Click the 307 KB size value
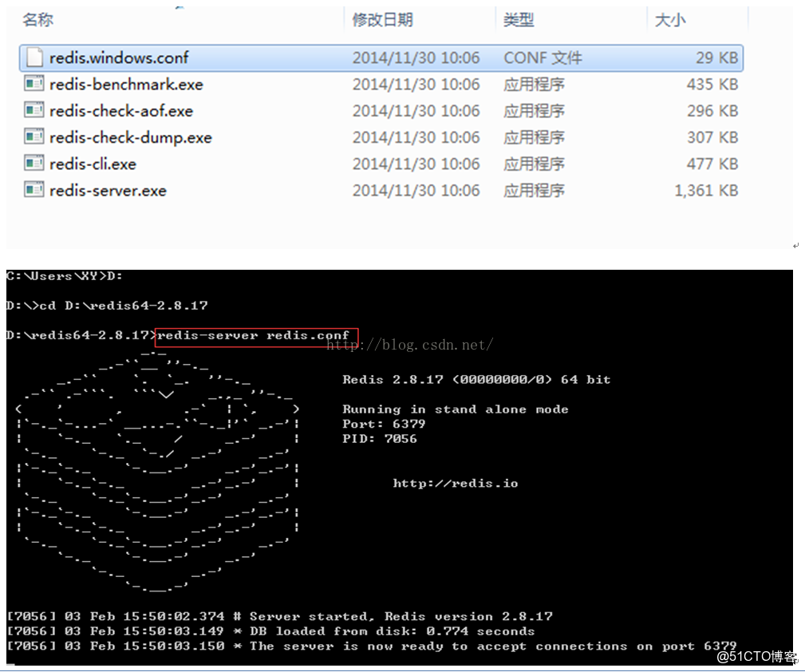 coord(712,138)
